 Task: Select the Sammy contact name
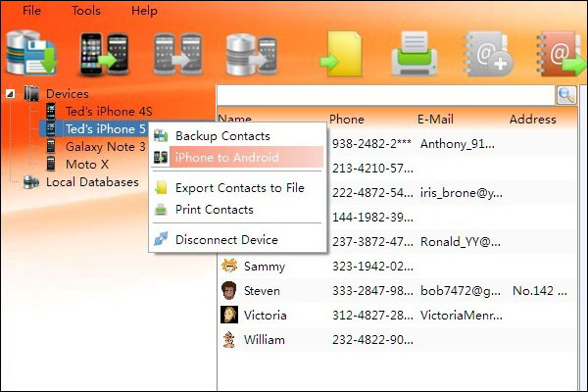[x=265, y=267]
